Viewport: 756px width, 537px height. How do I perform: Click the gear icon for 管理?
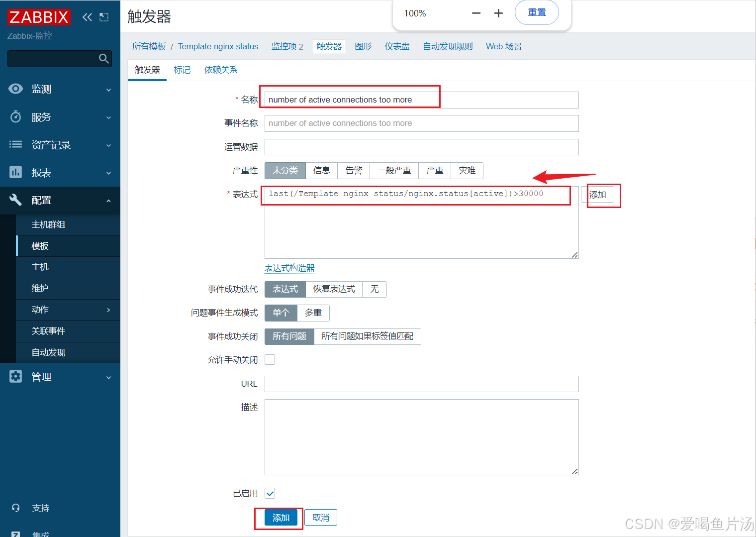pyautogui.click(x=16, y=376)
